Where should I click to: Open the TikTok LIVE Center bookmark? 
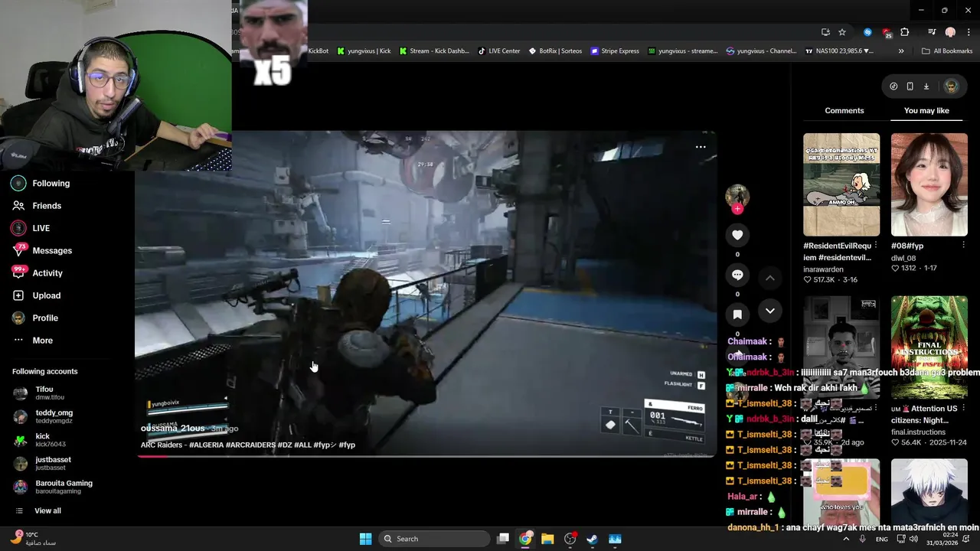(x=499, y=51)
